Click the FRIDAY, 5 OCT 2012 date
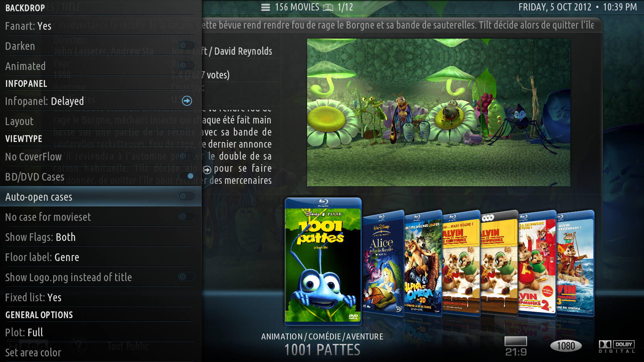This screenshot has height=362, width=644. coord(555,7)
